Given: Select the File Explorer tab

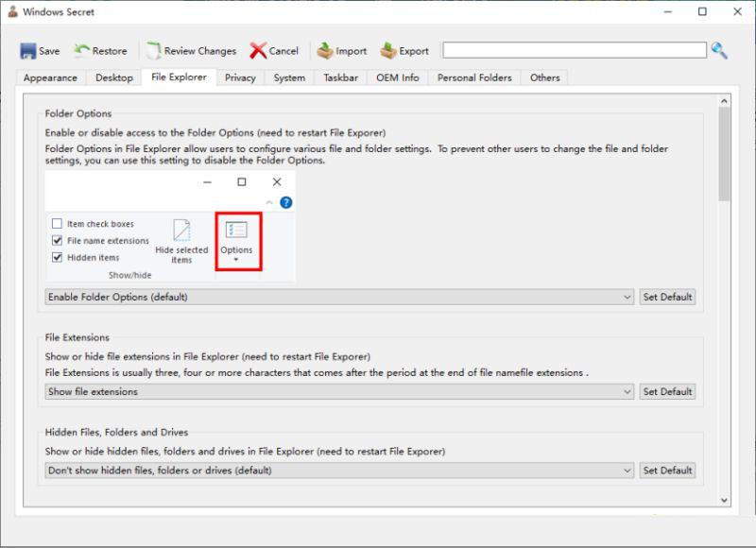Looking at the screenshot, I should [x=179, y=77].
